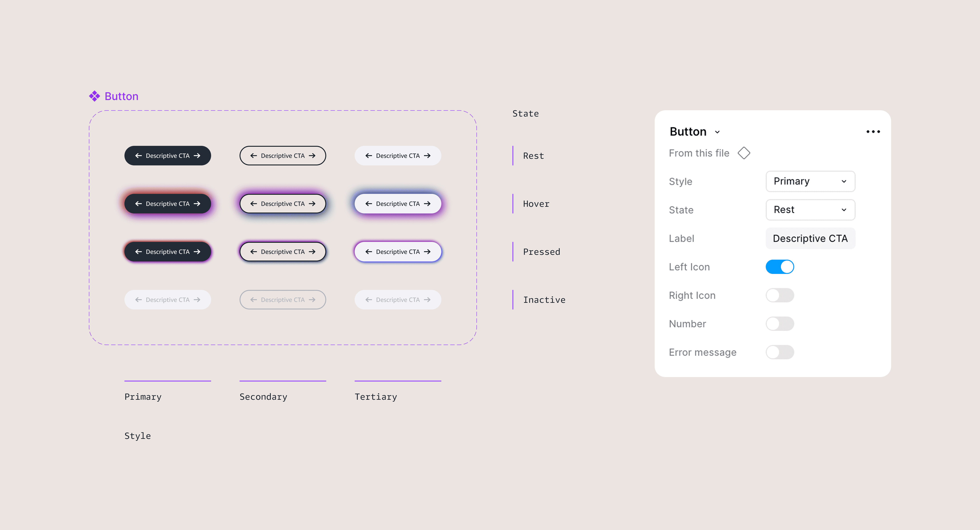This screenshot has width=980, height=530.
Task: Disable the Left Icon toggle
Action: [780, 267]
